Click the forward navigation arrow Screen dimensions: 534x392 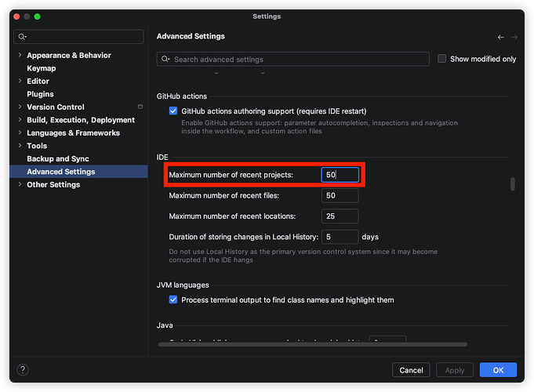pyautogui.click(x=514, y=37)
